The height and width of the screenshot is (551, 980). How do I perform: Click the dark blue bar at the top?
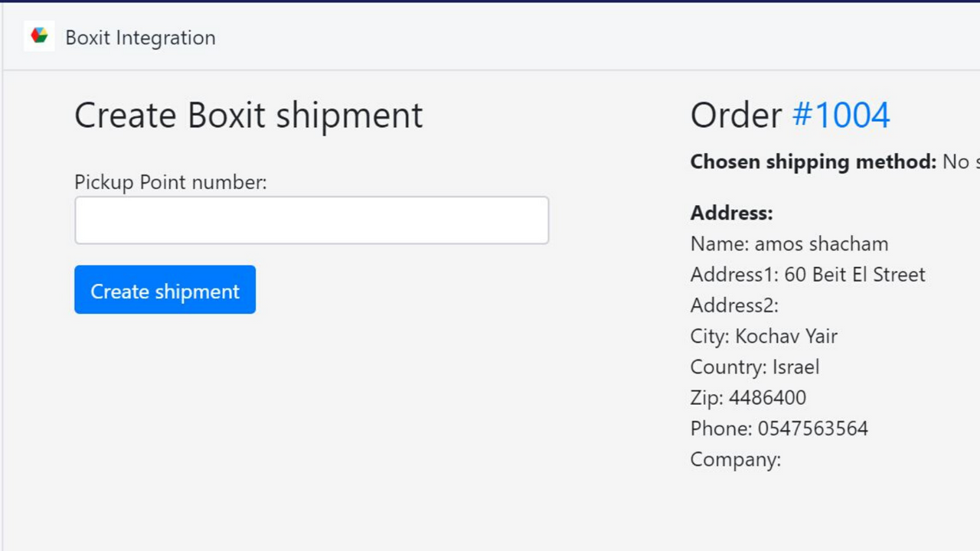tap(490, 2)
